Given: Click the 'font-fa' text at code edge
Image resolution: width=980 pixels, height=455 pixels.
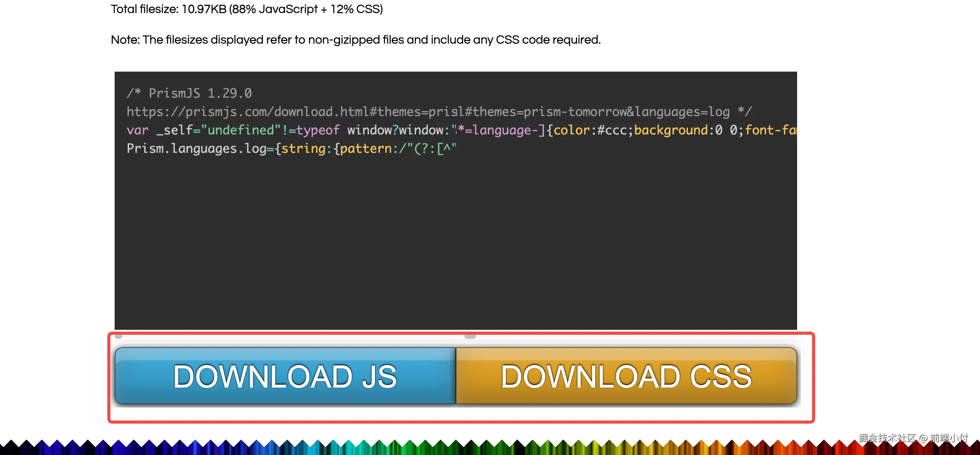Looking at the screenshot, I should click(770, 130).
